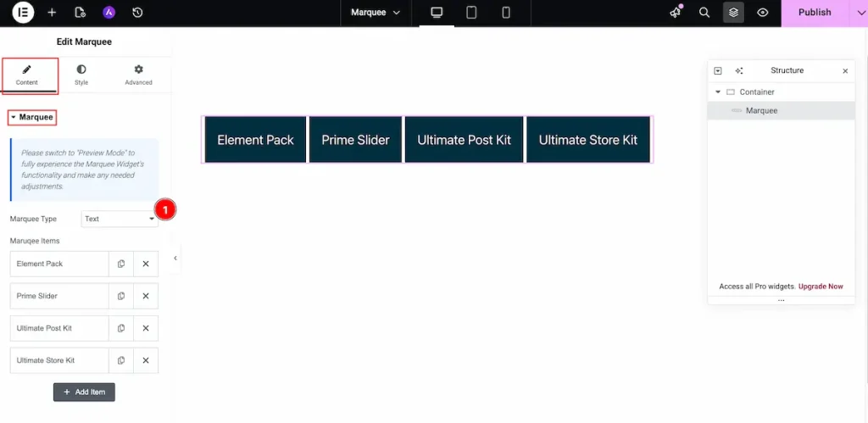Open the History clock icon
Viewport: 868px width, 423px height.
[x=137, y=13]
